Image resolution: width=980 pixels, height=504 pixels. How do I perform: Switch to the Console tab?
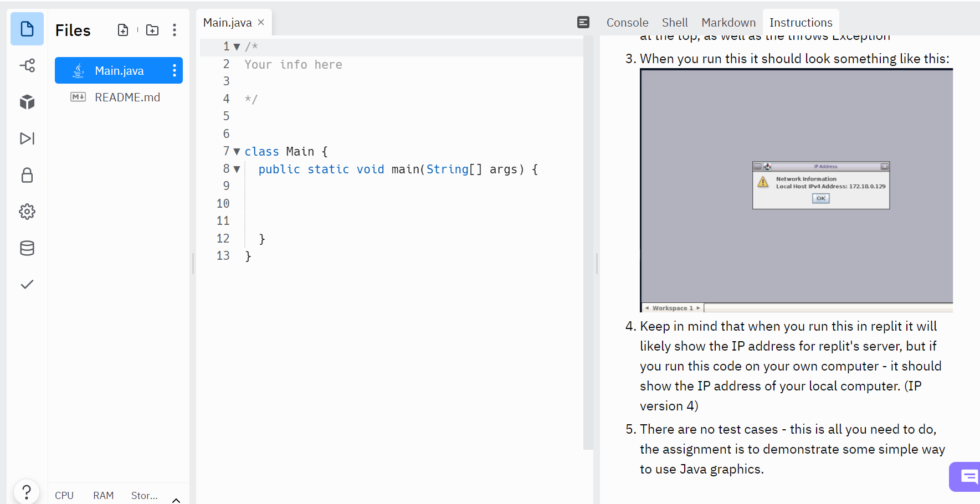[x=627, y=23]
